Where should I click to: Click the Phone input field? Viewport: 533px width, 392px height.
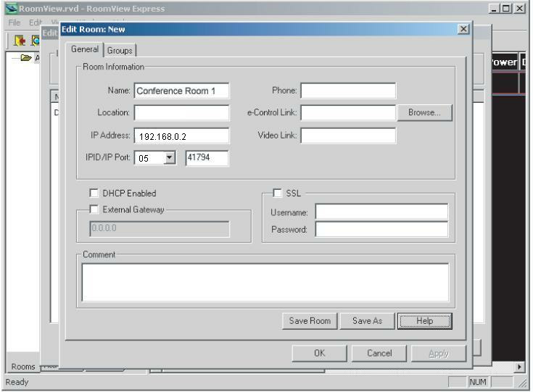point(348,91)
